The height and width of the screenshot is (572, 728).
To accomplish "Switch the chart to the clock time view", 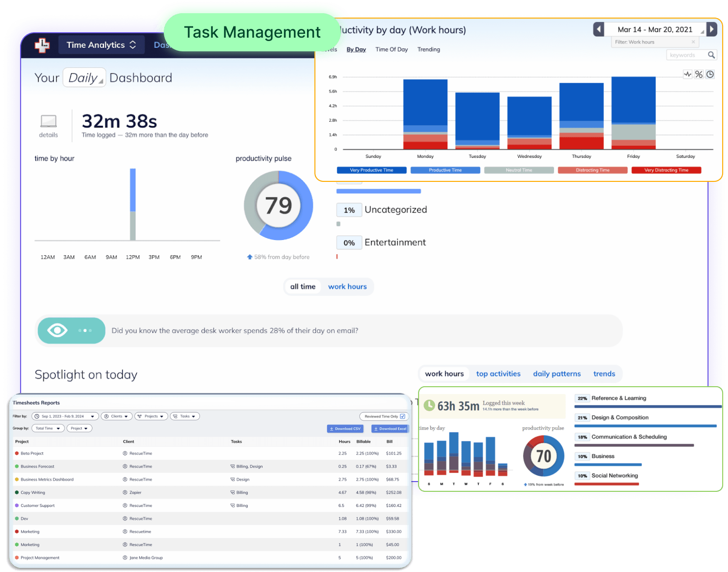I will coord(710,74).
